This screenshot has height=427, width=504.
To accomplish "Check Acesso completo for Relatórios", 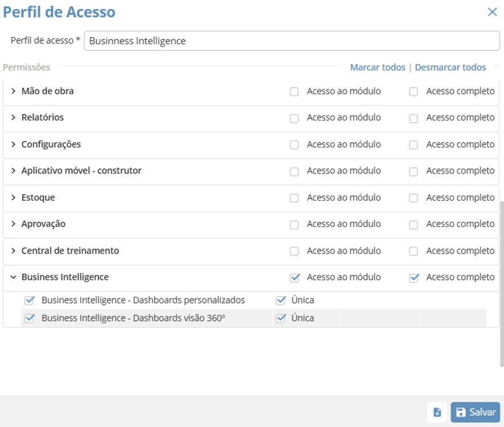I will [x=414, y=118].
